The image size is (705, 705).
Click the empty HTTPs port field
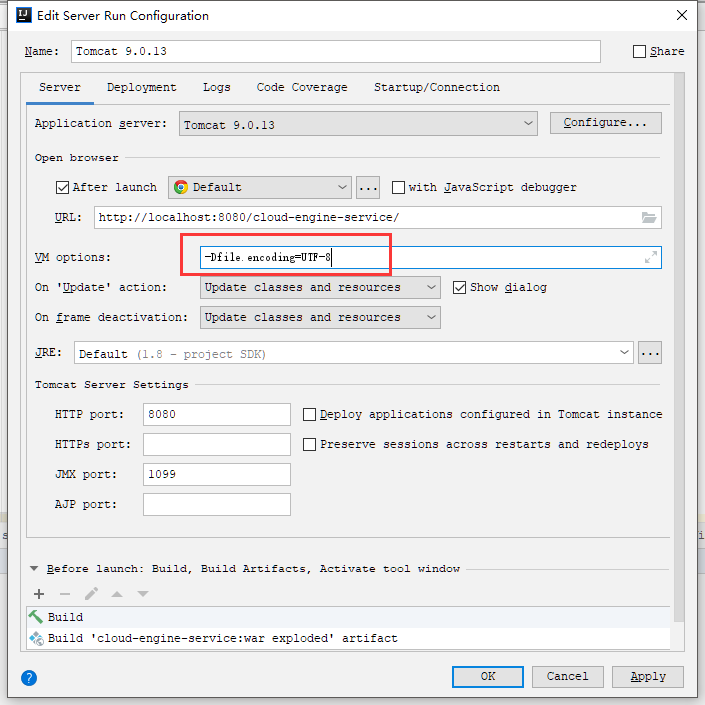pos(217,444)
